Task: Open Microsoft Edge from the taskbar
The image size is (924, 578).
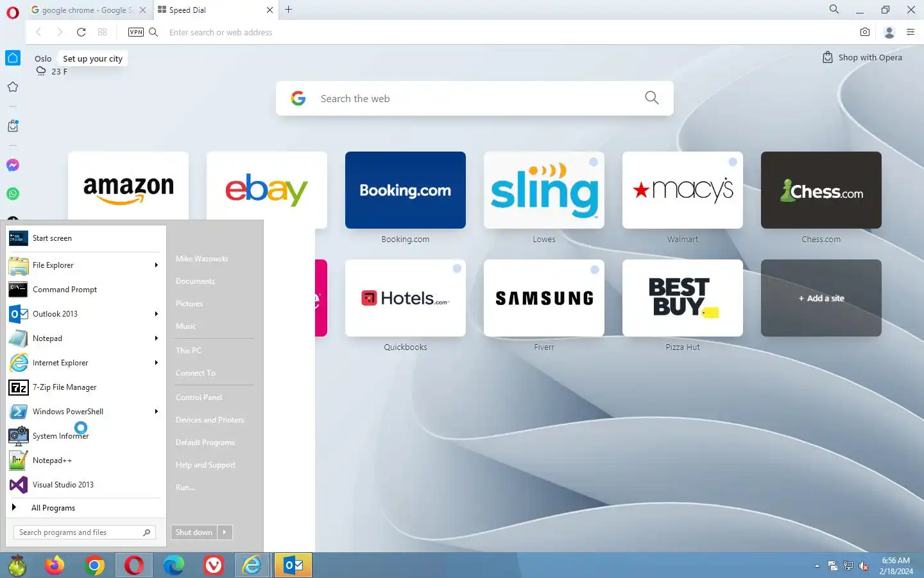Action: [174, 565]
